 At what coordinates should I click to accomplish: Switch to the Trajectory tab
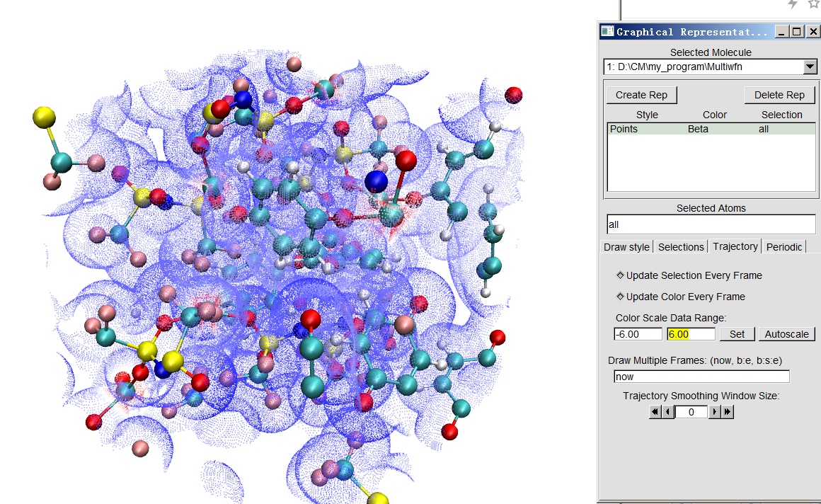point(735,246)
